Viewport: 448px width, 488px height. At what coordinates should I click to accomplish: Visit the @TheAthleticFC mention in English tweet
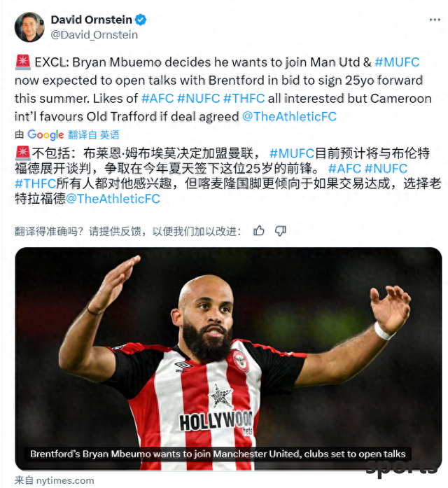[289, 117]
